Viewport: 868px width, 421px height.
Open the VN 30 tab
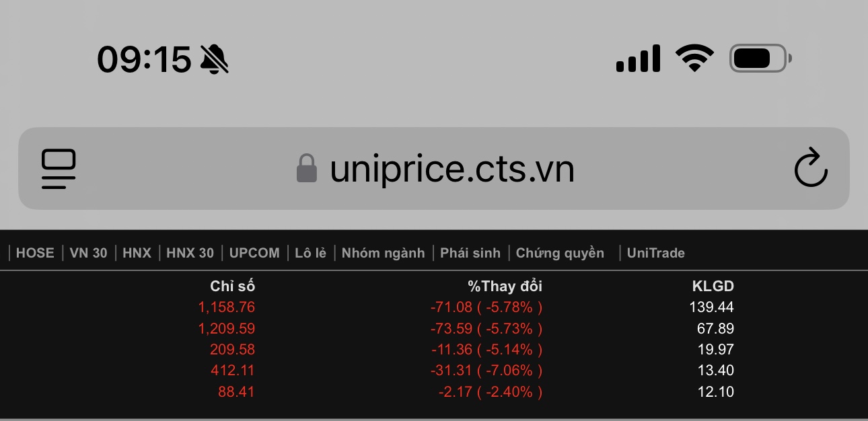tap(88, 253)
